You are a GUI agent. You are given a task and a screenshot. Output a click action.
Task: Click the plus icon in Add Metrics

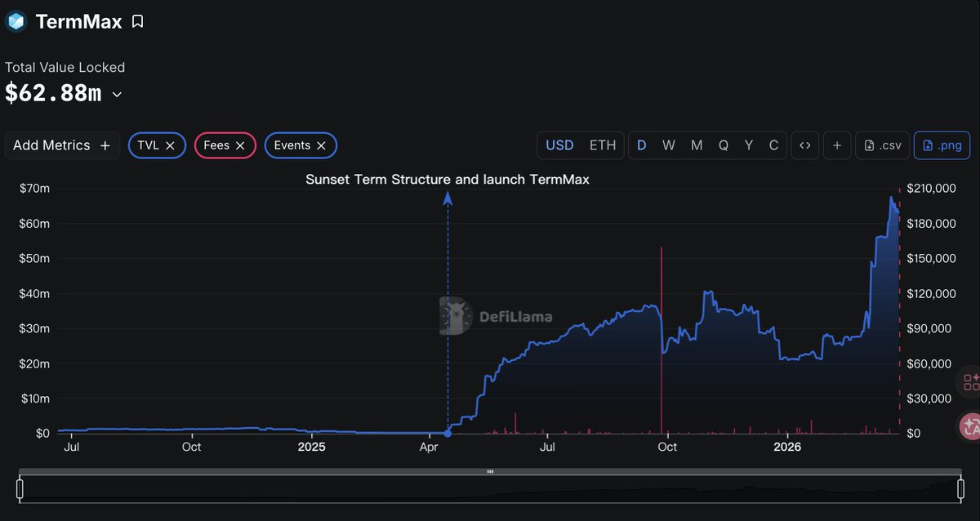[x=105, y=145]
